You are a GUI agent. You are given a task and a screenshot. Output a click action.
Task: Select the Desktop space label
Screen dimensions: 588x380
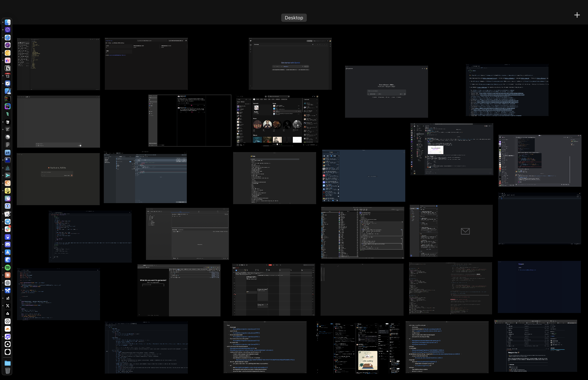coord(294,18)
